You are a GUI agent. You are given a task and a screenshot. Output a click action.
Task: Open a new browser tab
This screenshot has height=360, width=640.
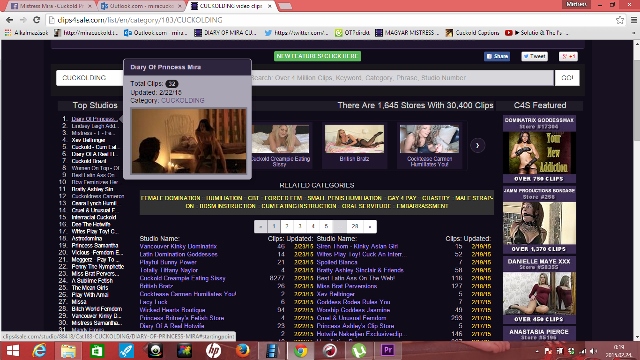(x=285, y=6)
